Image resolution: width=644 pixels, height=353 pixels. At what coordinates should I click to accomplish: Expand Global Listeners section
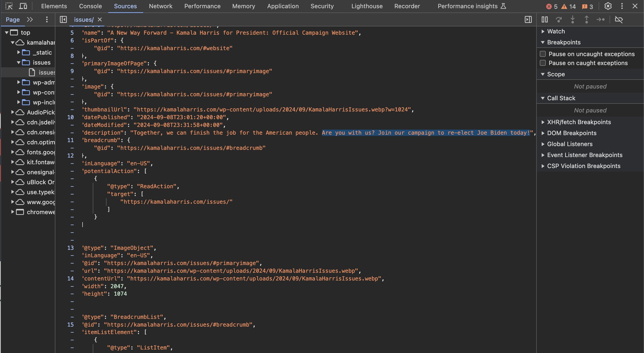[x=543, y=144]
